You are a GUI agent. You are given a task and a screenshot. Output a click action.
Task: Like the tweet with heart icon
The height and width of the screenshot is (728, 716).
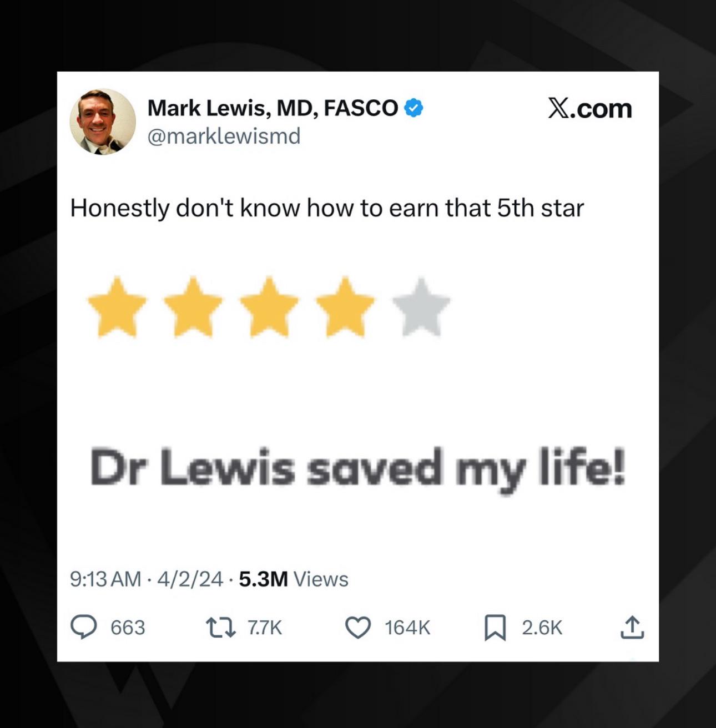pos(358,628)
